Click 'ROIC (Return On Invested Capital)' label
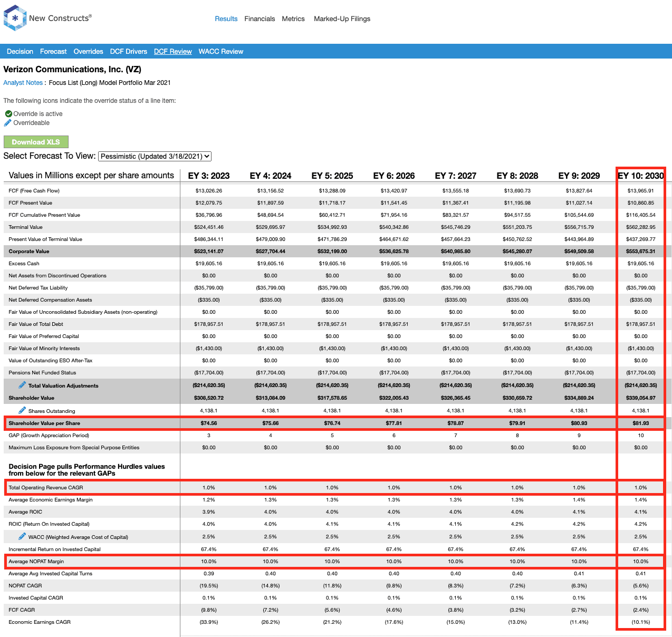This screenshot has width=672, height=637. pyautogui.click(x=49, y=524)
